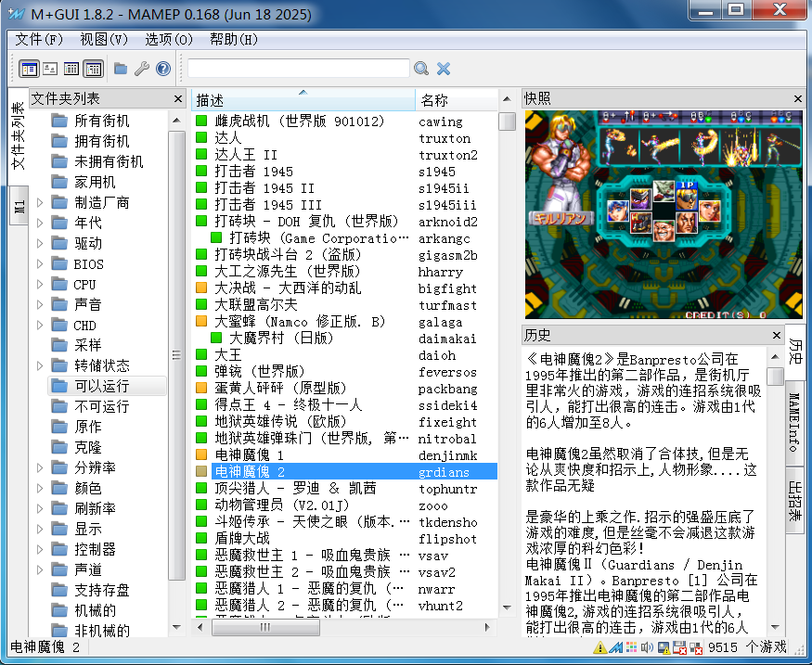Click the game snapshot image
This screenshot has width=812, height=665.
tap(664, 214)
